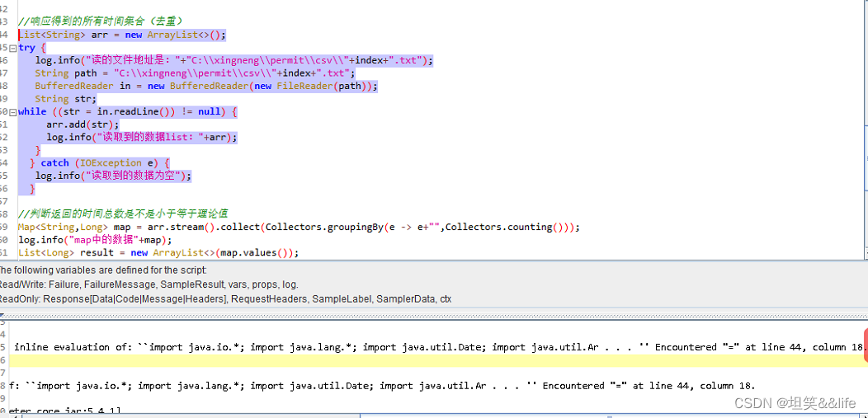Click the closing brace of the catch block
Screen dimensions: 868x418
click(x=33, y=189)
